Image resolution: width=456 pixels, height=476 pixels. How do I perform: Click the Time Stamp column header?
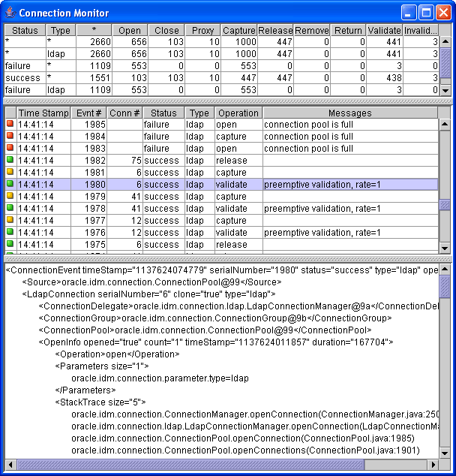(43, 113)
